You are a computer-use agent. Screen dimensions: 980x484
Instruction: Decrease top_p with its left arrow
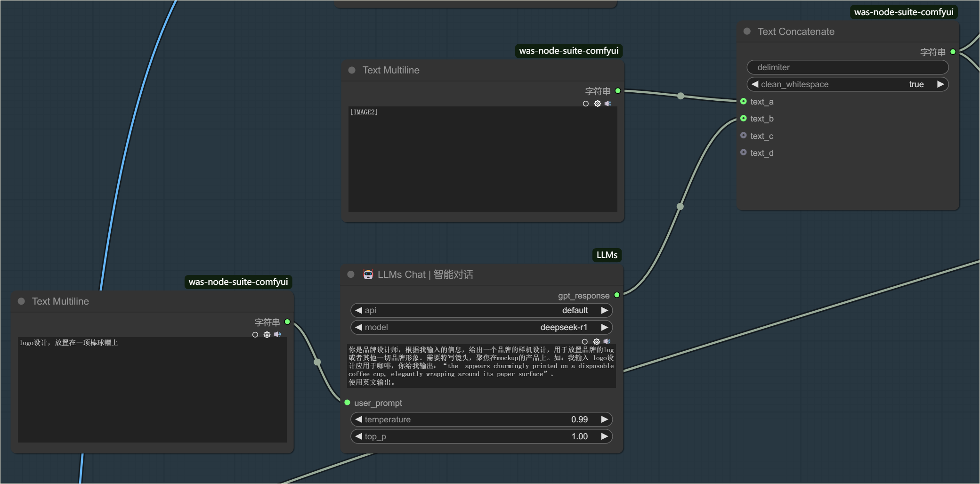(x=359, y=436)
